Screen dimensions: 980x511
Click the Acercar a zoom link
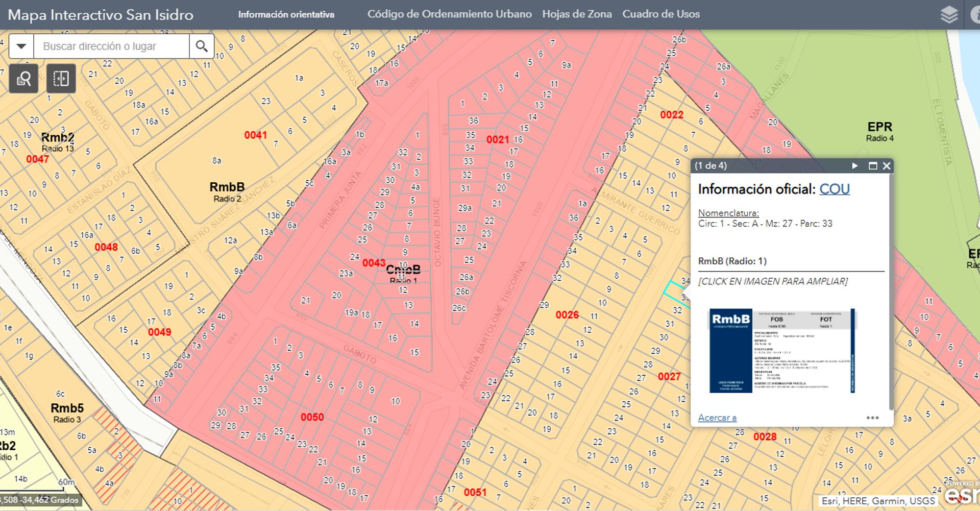[717, 418]
